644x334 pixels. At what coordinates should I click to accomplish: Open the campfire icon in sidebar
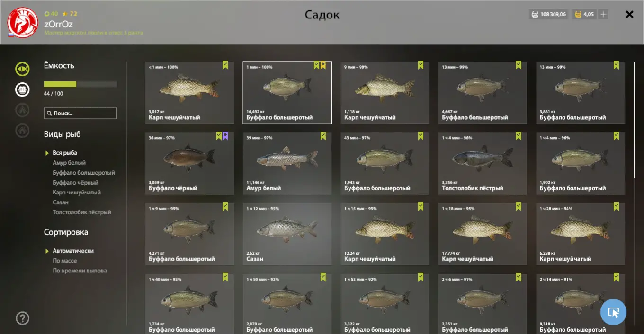pyautogui.click(x=22, y=110)
